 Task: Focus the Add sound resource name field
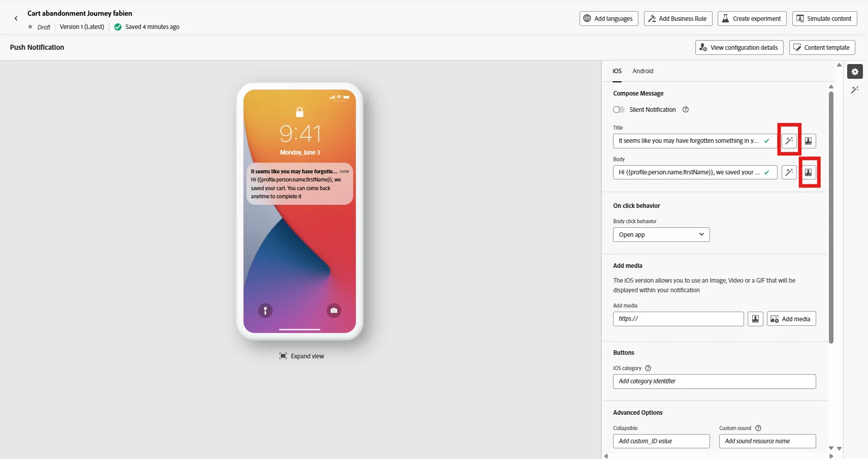coord(767,441)
